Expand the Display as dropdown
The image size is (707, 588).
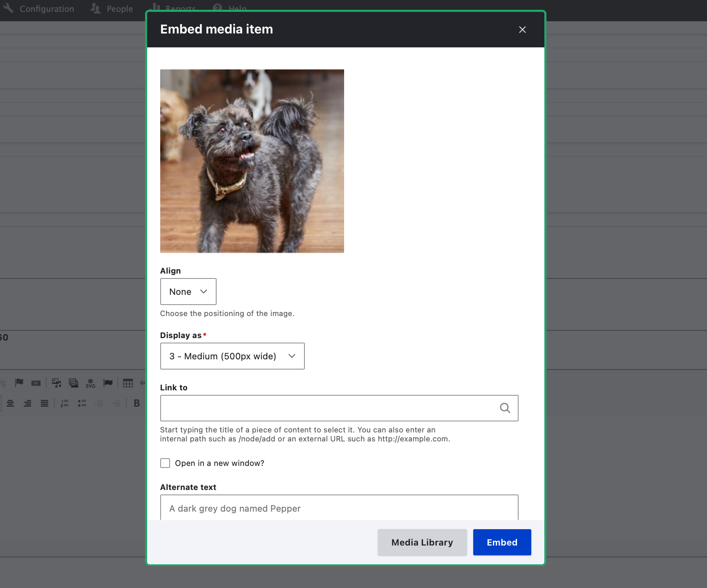click(x=232, y=356)
